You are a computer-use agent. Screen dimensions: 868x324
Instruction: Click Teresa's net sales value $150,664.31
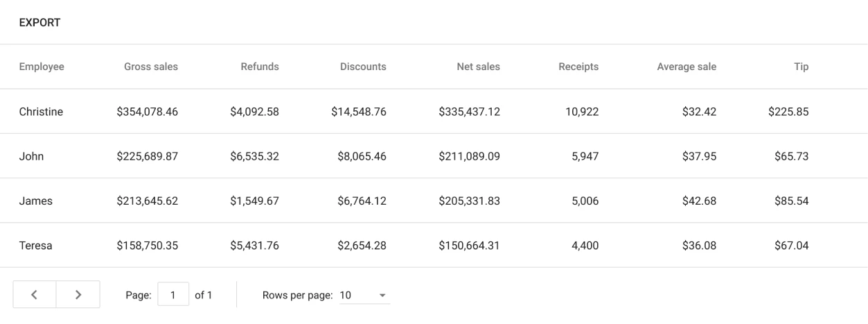[x=469, y=245]
